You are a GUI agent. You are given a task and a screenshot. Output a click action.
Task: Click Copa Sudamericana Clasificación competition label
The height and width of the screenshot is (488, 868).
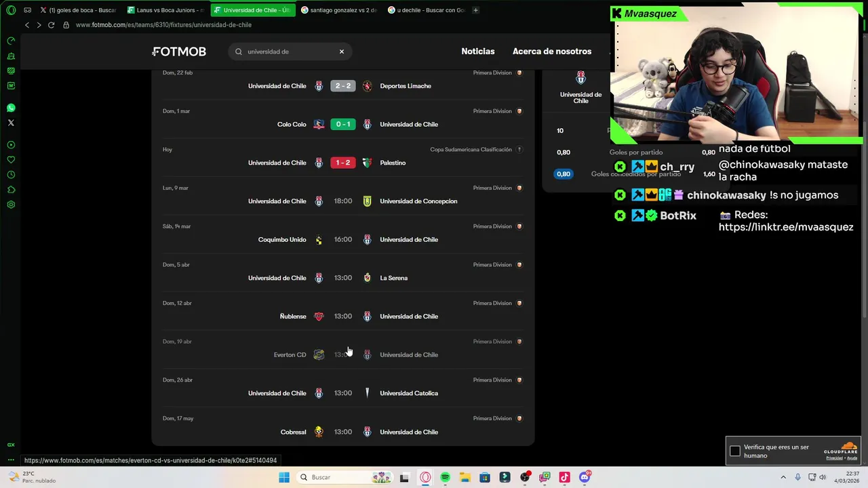coord(471,150)
